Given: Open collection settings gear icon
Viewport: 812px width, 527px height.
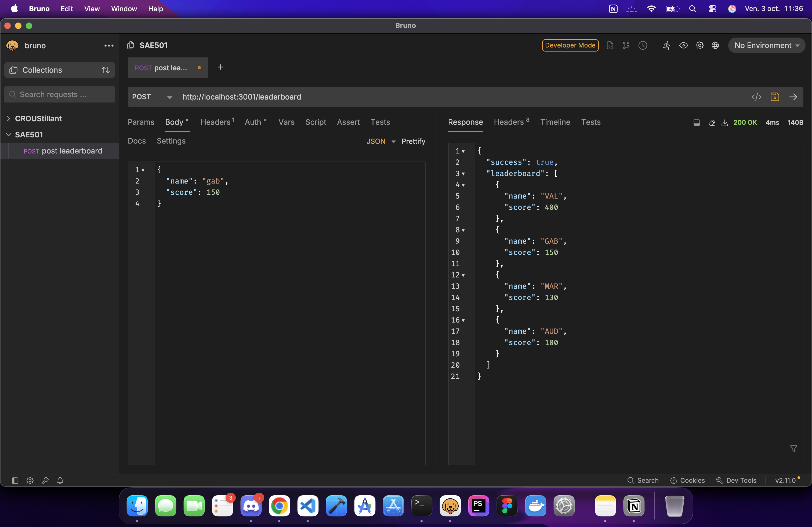Looking at the screenshot, I should coord(699,45).
